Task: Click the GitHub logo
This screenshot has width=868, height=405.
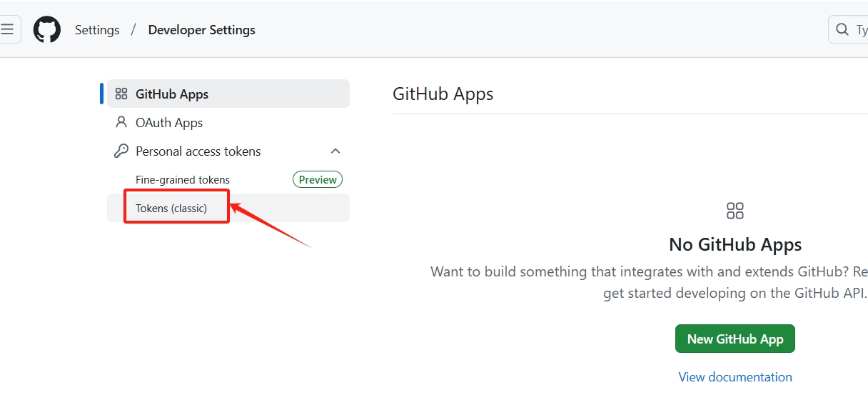Action: [x=47, y=30]
